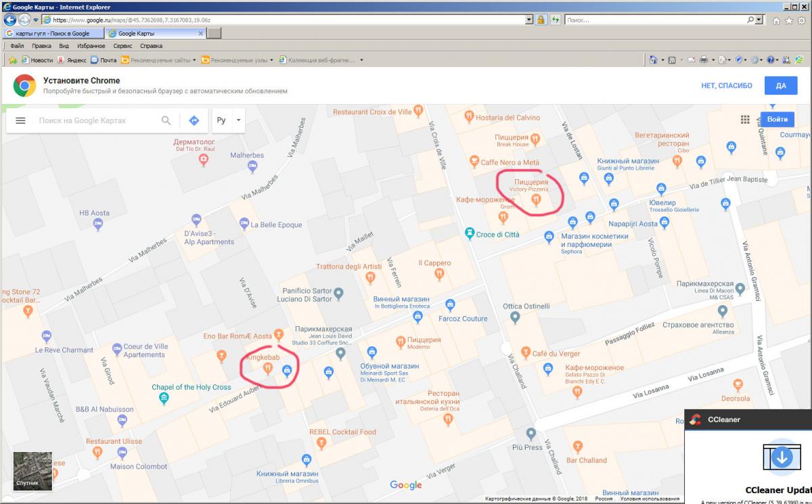Click the Войти sign-in button
The height and width of the screenshot is (504, 812).
click(x=777, y=119)
